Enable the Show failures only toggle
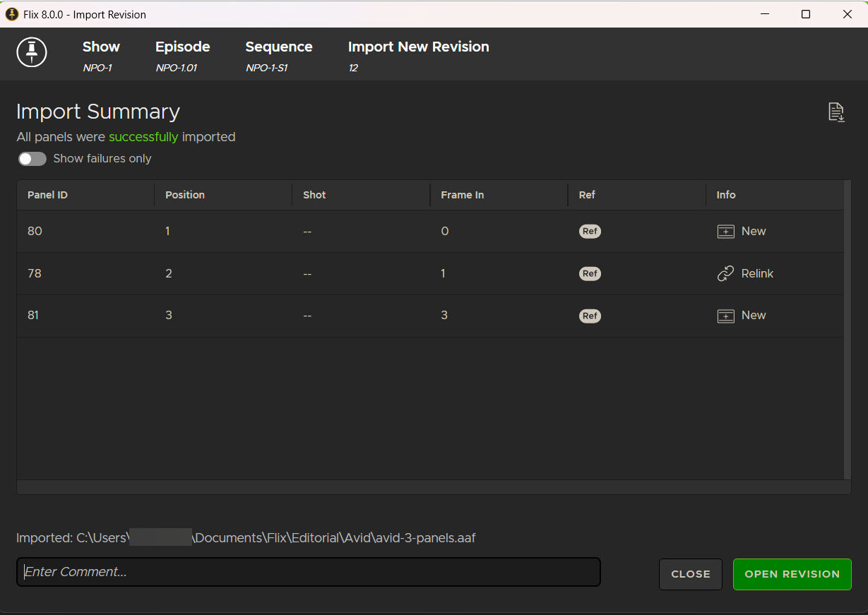 (32, 159)
